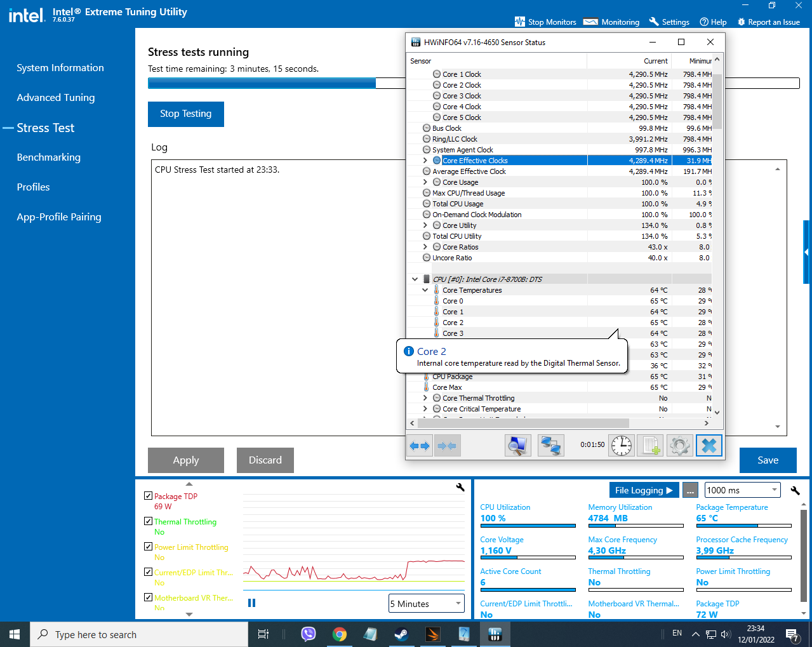The image size is (812, 647).
Task: Click the log pane scroll-down arrow
Action: 778,427
